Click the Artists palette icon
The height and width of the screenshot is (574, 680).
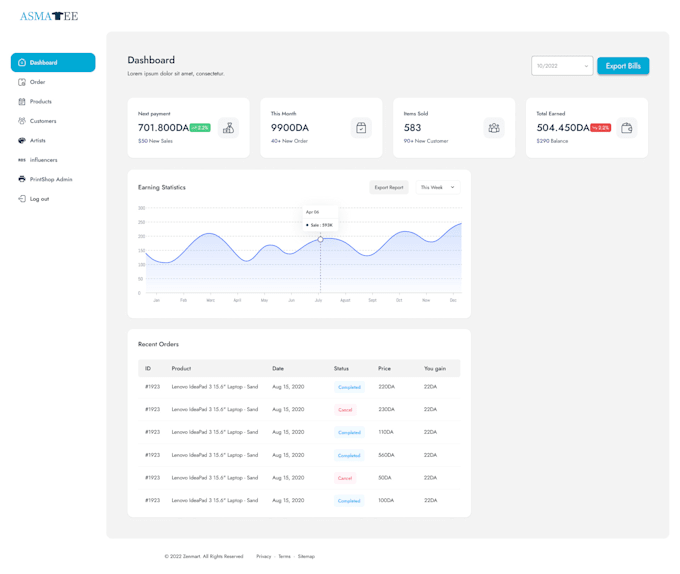(x=22, y=141)
